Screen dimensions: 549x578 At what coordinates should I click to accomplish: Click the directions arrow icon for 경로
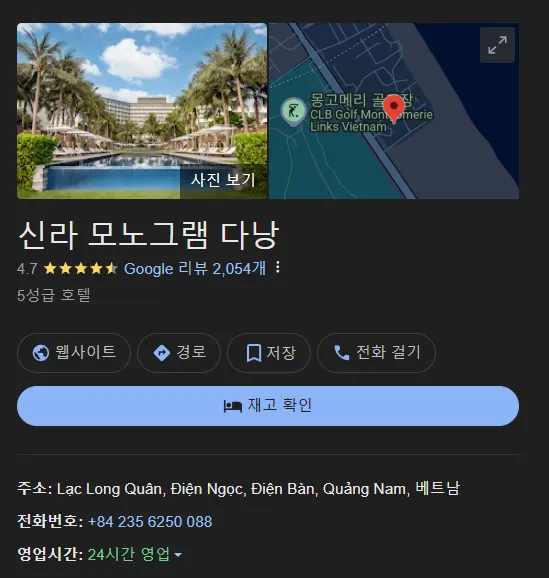pyautogui.click(x=161, y=353)
